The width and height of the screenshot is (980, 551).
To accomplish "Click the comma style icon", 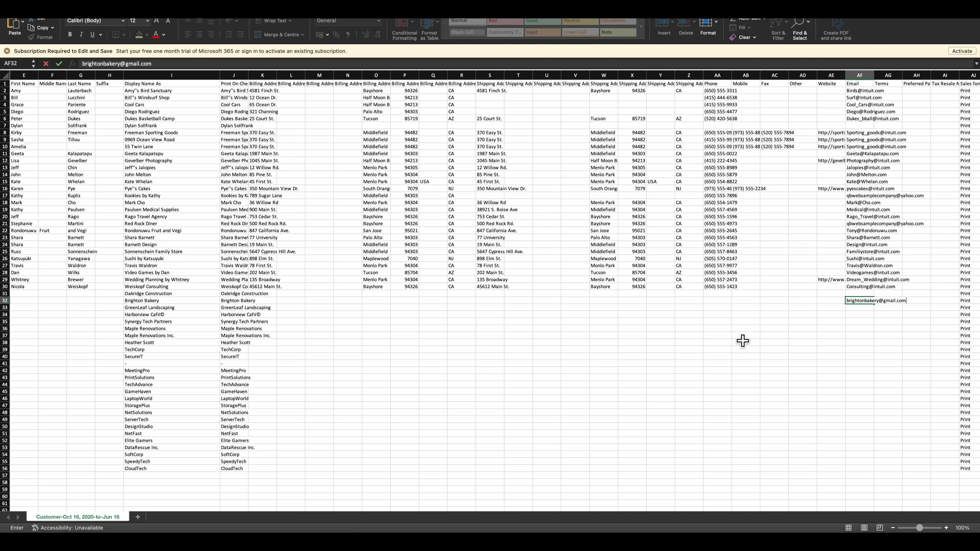I will point(348,35).
